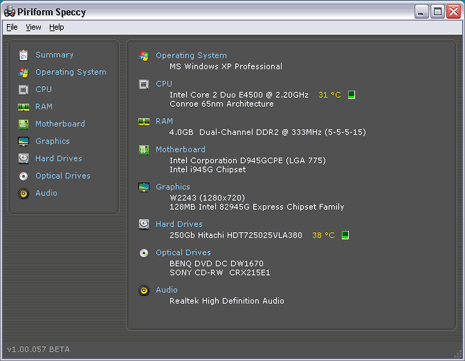Open Hard Drives section from sidebar label
The image size is (465, 361).
pos(59,159)
